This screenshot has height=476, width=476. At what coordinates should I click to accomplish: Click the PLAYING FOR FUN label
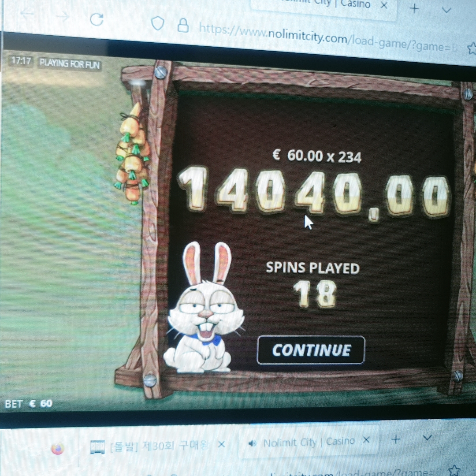[x=70, y=64]
